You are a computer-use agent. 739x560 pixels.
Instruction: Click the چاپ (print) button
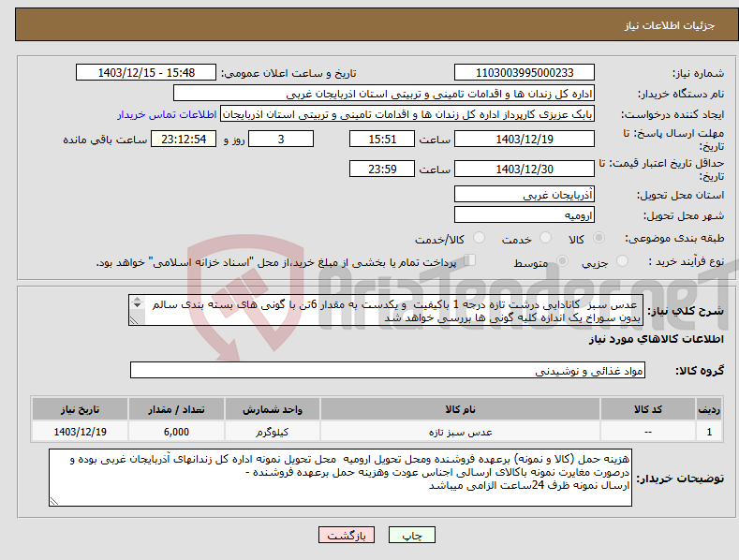coord(411,535)
